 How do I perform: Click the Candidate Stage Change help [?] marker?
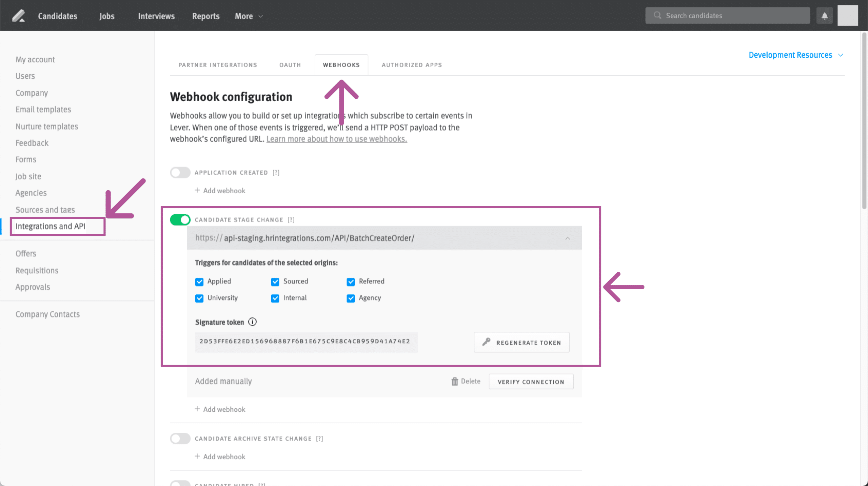pos(291,220)
